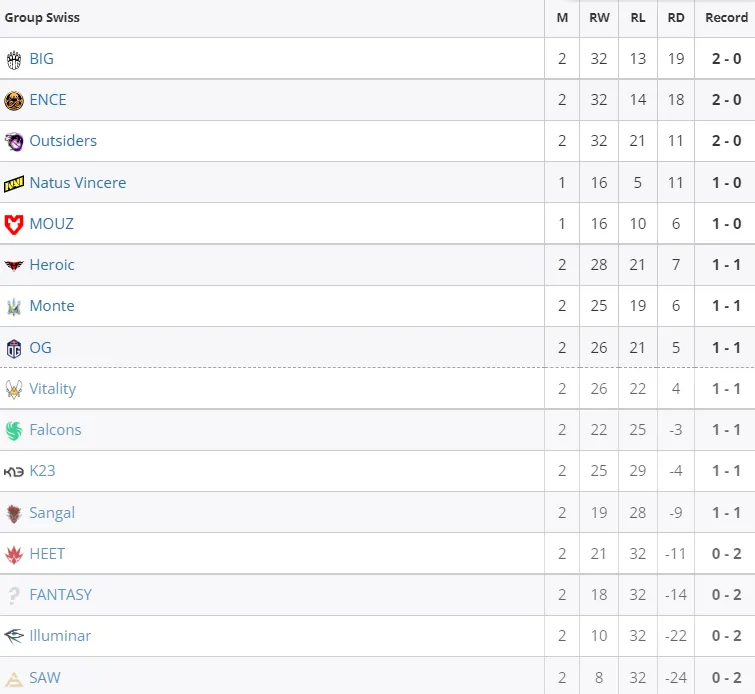Click the K23 team logo icon
The height and width of the screenshot is (694, 755).
pos(14,471)
